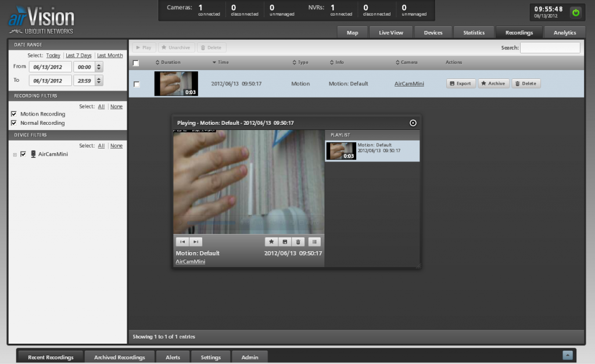Switch to the Live View tab
The width and height of the screenshot is (595, 364).
click(x=391, y=33)
